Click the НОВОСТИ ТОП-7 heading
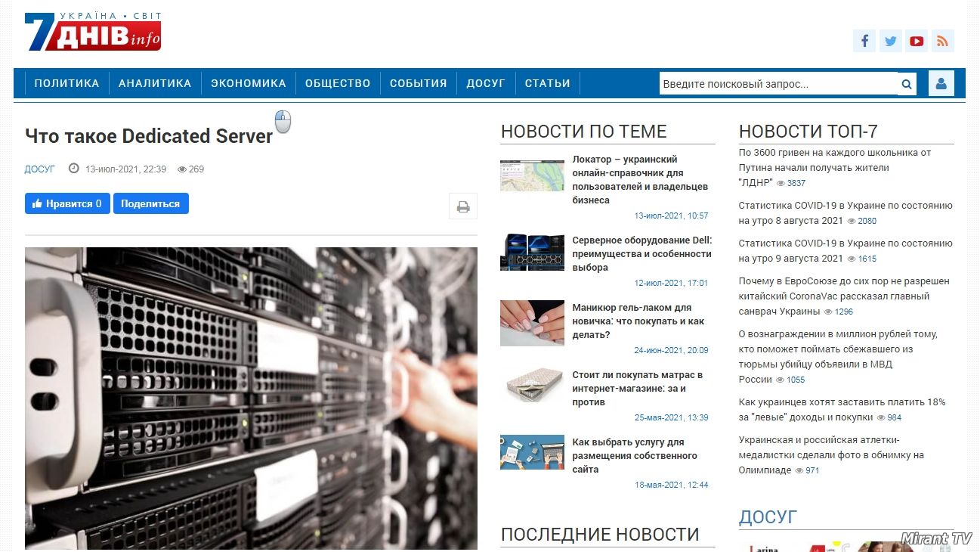The image size is (980, 552). point(808,132)
